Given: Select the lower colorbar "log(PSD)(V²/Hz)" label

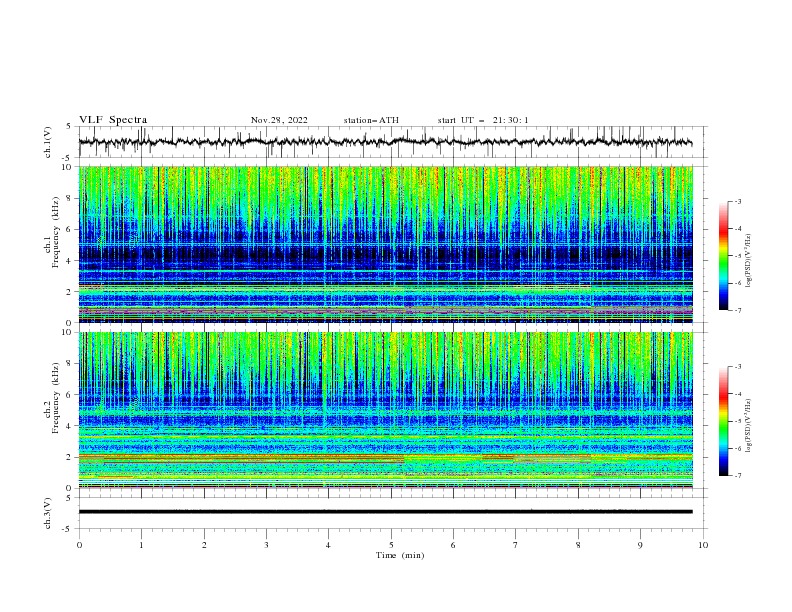Looking at the screenshot, I should click(x=749, y=427).
